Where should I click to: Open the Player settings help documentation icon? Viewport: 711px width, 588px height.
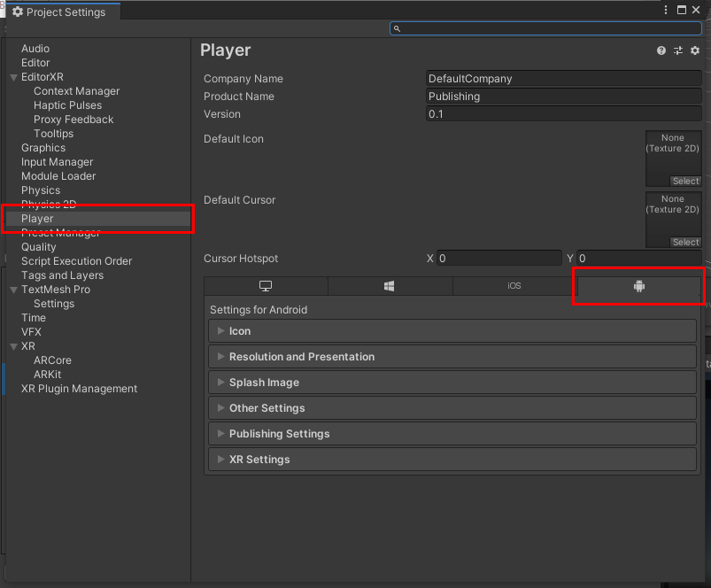661,50
